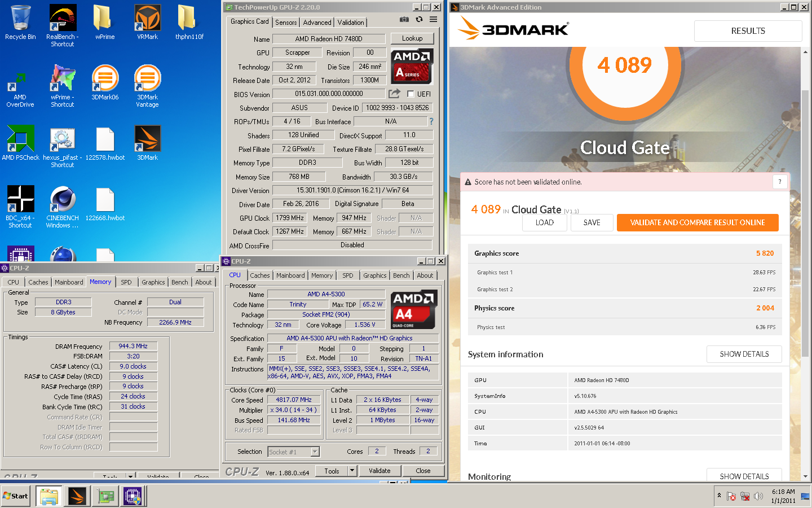This screenshot has height=508, width=812.
Task: Take GPU-Z screenshot with camera icon
Action: 404,19
